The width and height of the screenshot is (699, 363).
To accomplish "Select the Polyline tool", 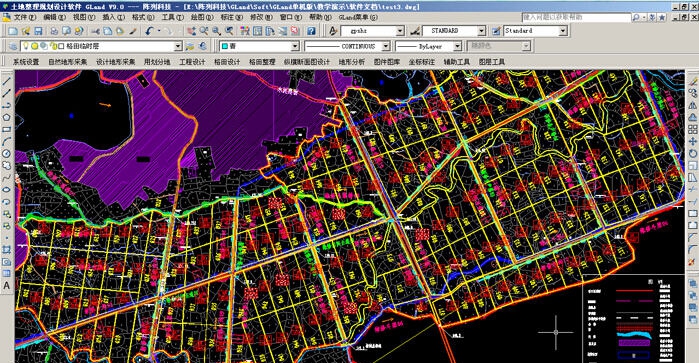I will (7, 105).
